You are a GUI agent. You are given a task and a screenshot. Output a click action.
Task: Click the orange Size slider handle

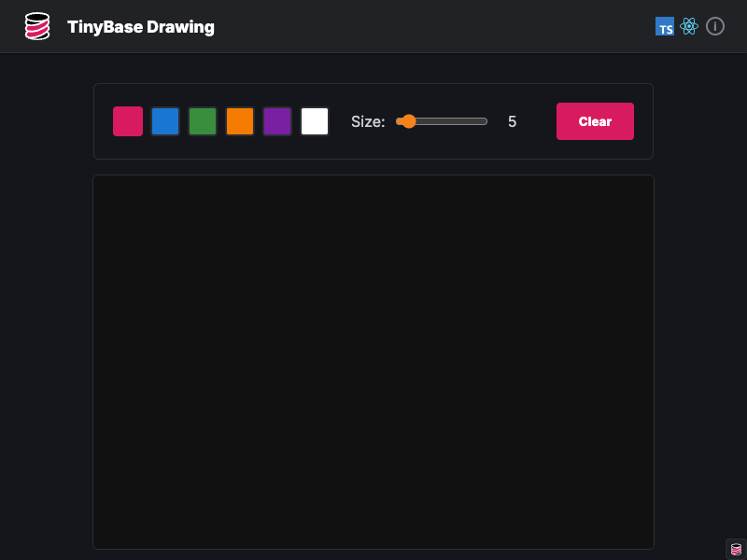(x=408, y=121)
